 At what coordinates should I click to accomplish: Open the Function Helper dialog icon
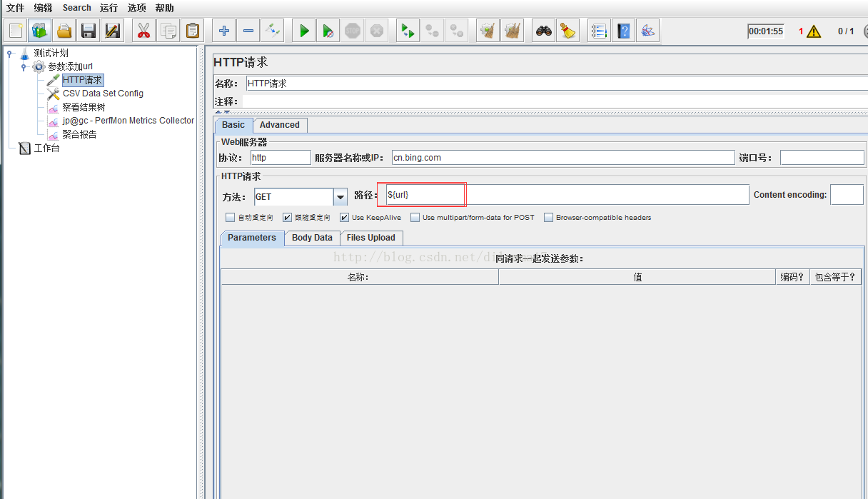[x=600, y=31]
